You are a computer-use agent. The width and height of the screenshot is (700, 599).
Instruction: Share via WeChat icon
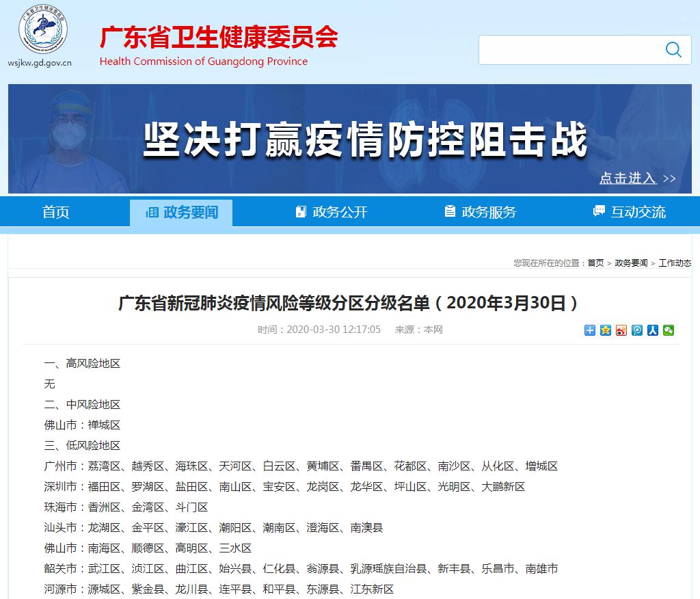click(x=669, y=330)
